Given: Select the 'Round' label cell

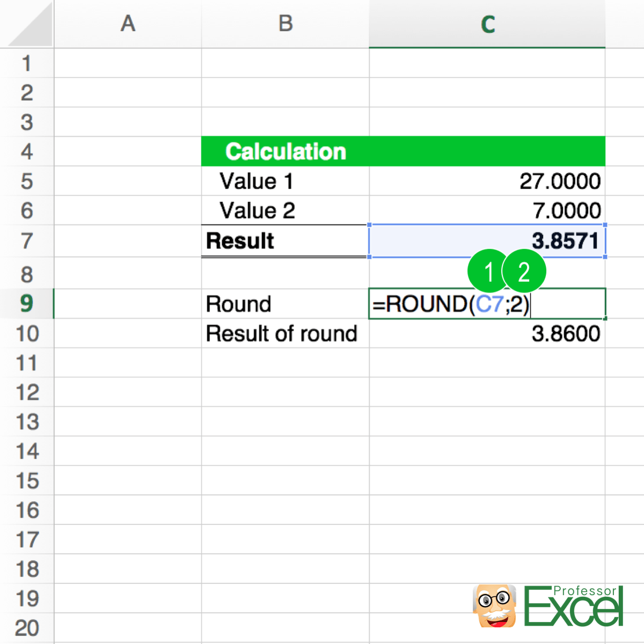Looking at the screenshot, I should point(286,304).
